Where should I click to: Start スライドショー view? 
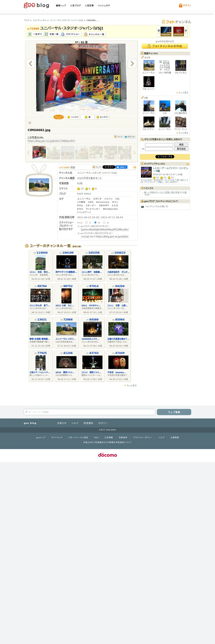click(71, 34)
